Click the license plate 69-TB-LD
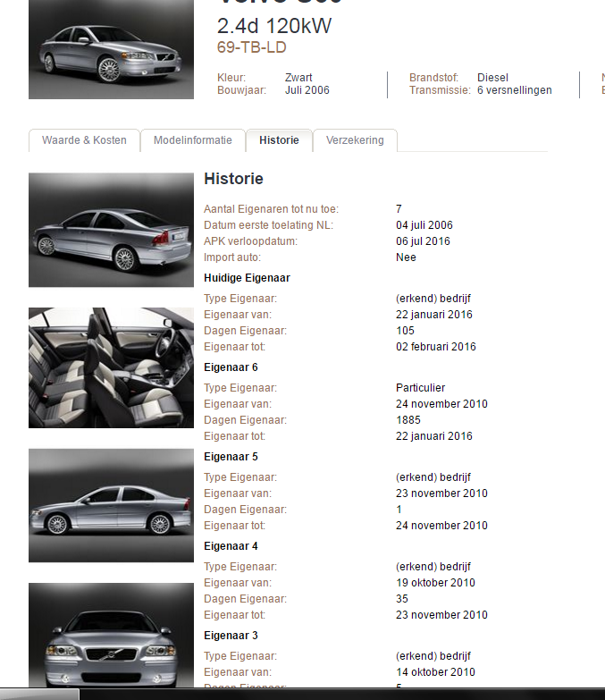Viewport: 605px width, 700px height. [x=252, y=47]
